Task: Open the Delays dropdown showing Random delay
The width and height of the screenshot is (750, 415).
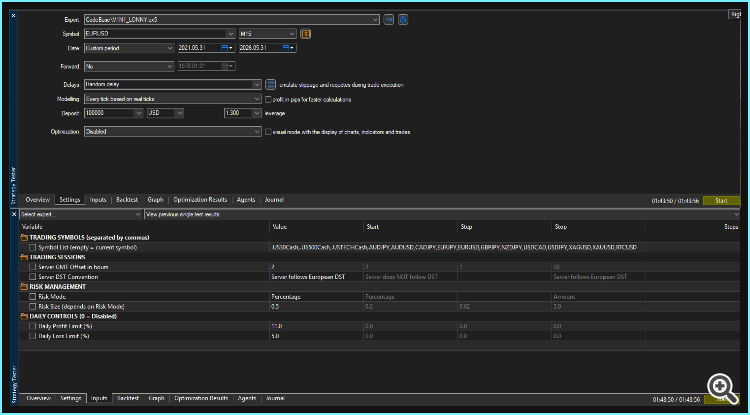Action: [173, 85]
